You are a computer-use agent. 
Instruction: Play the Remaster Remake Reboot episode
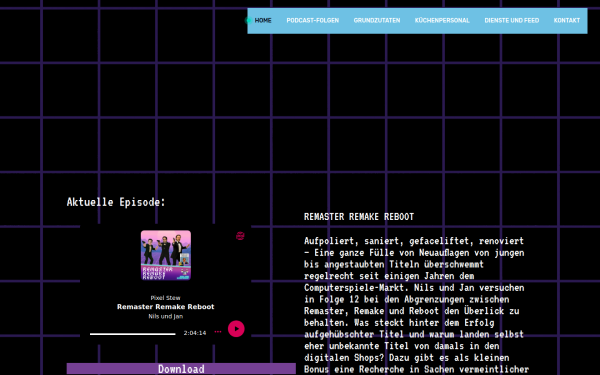point(236,329)
